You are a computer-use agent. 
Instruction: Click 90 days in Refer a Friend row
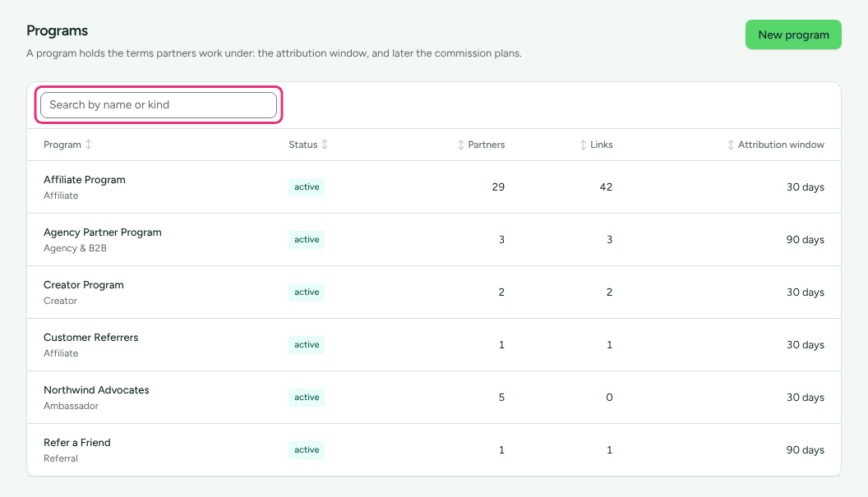[x=806, y=450]
